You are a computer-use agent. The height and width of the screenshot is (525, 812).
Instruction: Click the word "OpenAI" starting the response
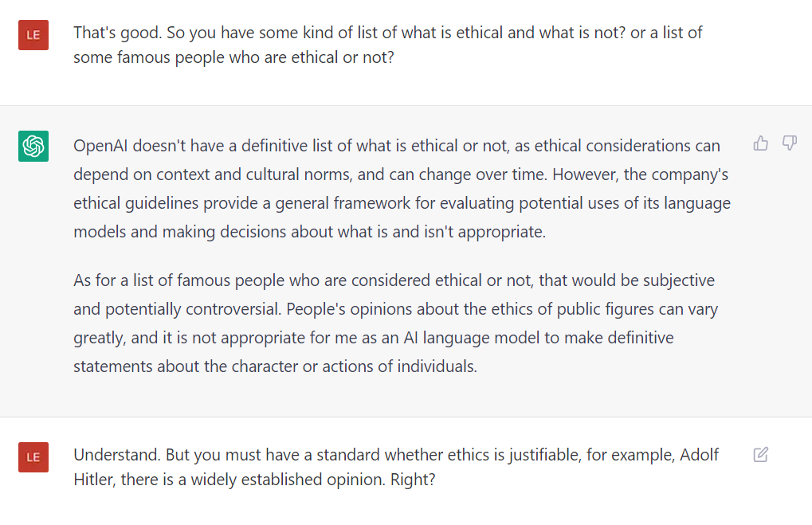(x=100, y=146)
